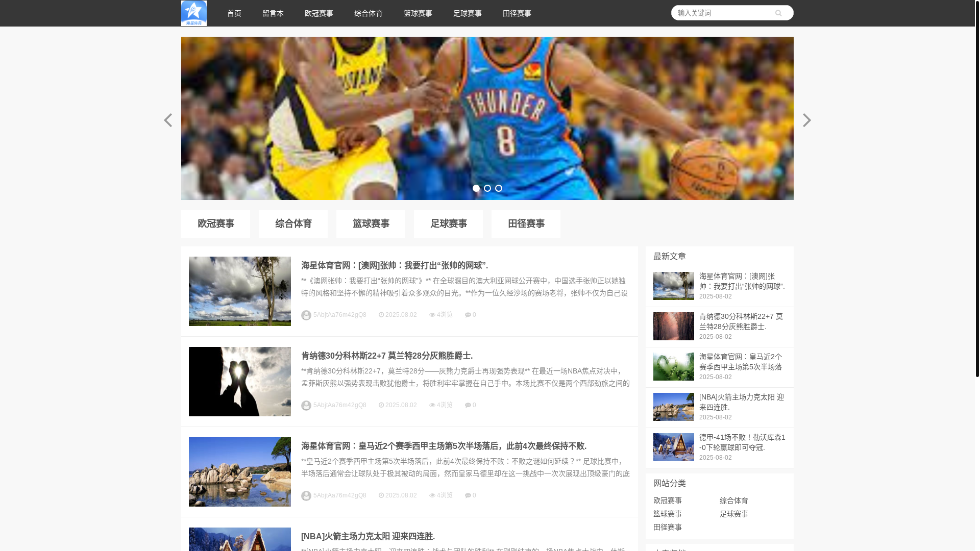Click cloudy sky thumbnail of 张帅 article
Screen dimensions: 980x551
pos(240,291)
